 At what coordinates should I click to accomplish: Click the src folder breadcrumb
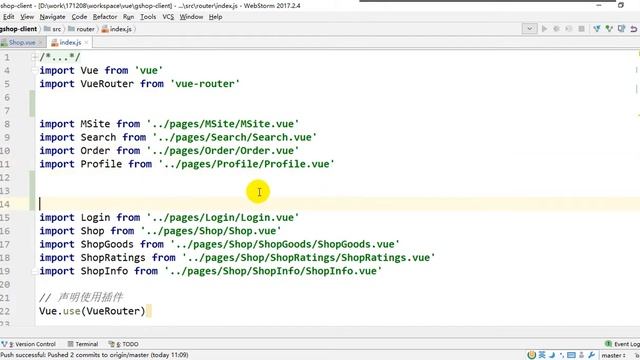click(x=53, y=29)
